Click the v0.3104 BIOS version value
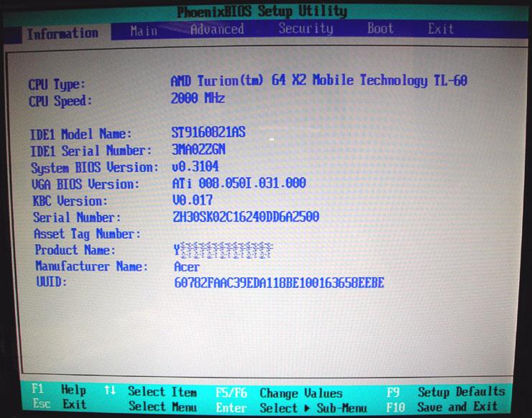This screenshot has width=532, height=418. pyautogui.click(x=196, y=166)
